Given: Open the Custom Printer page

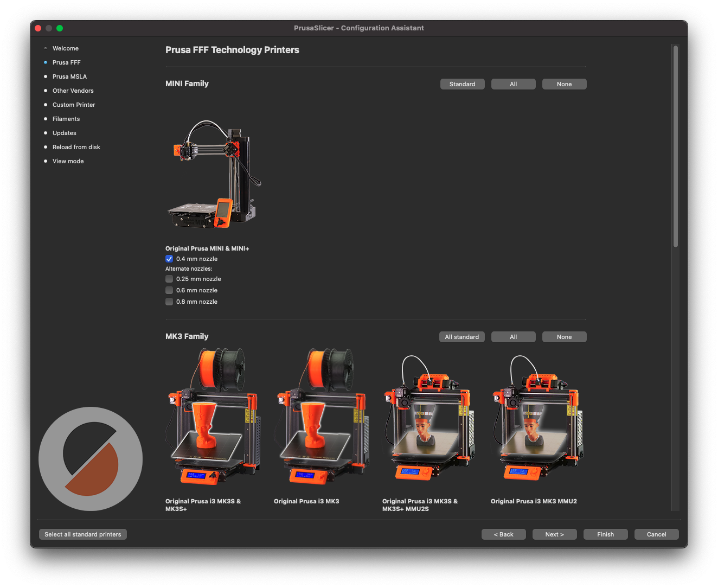Looking at the screenshot, I should coord(74,105).
